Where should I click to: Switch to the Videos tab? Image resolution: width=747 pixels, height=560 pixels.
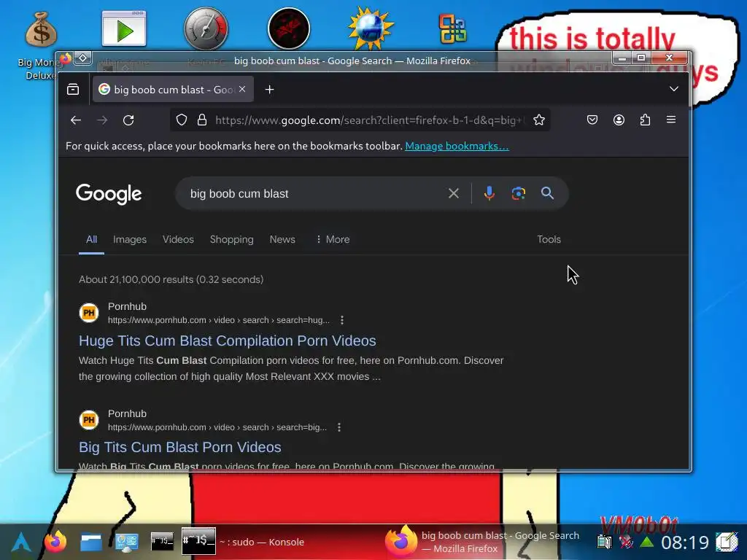coord(178,239)
